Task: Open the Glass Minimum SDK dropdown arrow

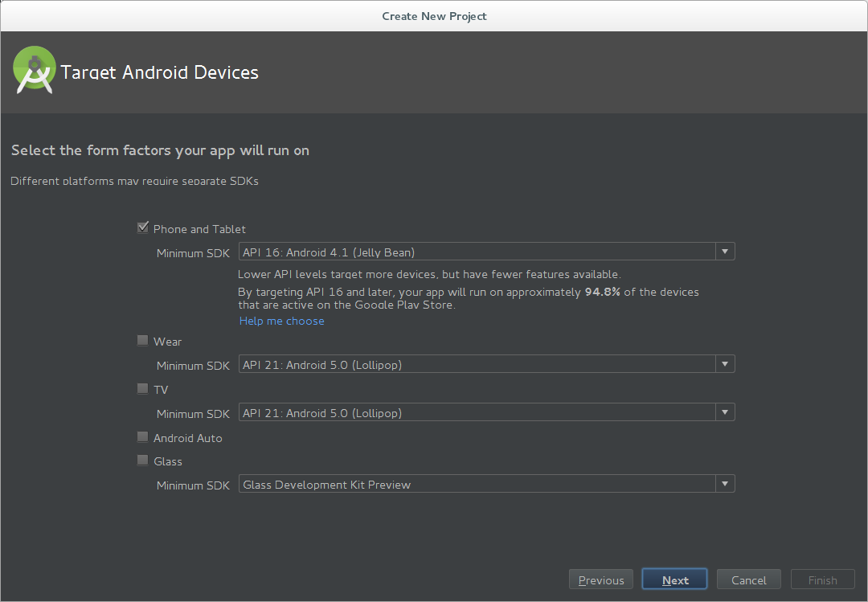Action: pyautogui.click(x=725, y=484)
